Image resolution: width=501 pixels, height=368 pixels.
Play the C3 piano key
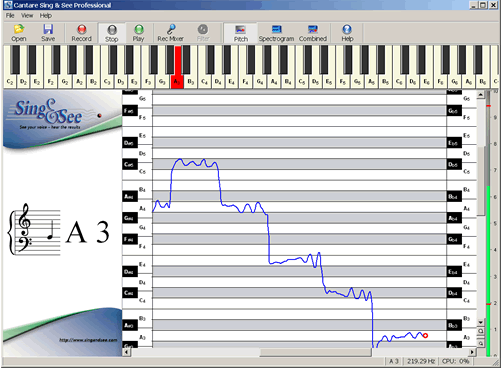tap(107, 82)
